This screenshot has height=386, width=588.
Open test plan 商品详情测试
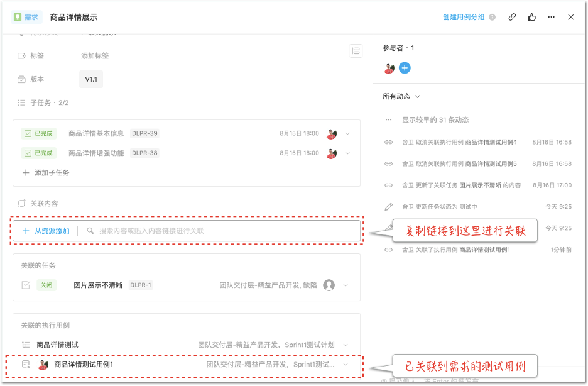coord(57,345)
